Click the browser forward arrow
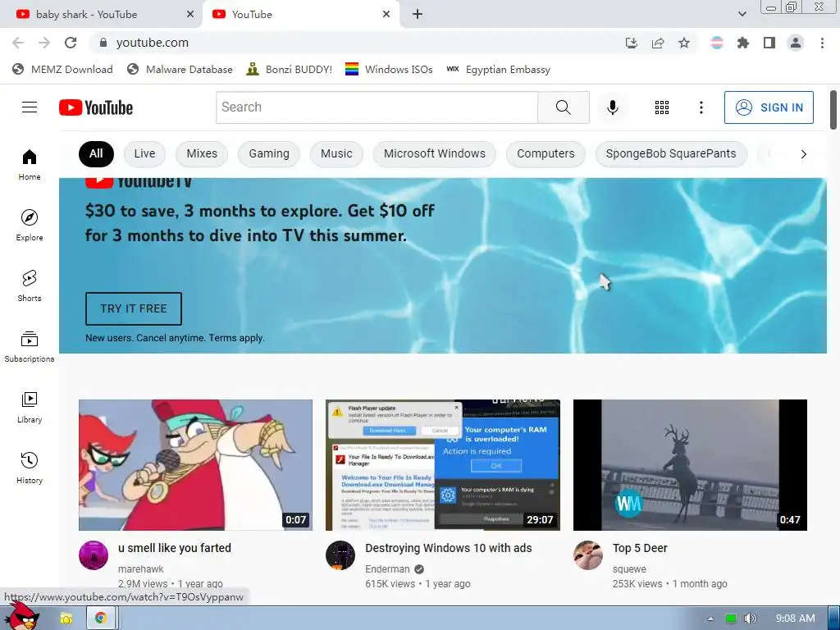Image resolution: width=840 pixels, height=630 pixels. point(44,43)
